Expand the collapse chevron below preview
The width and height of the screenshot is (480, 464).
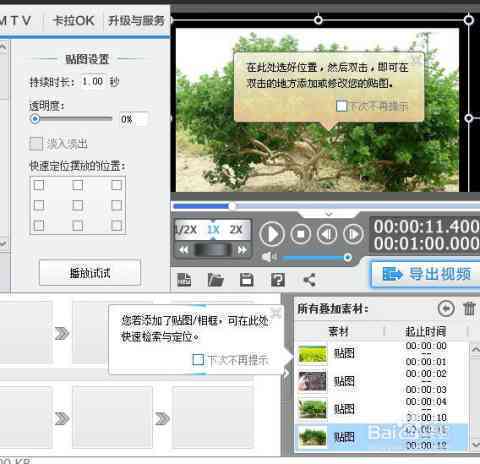coord(329,214)
